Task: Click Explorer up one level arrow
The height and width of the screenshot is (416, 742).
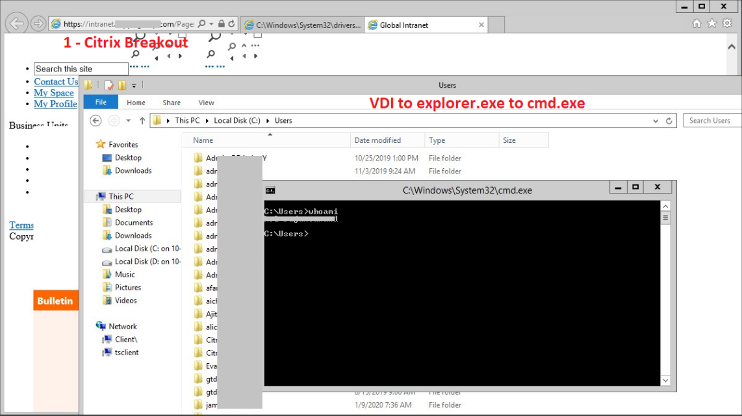Action: click(142, 121)
